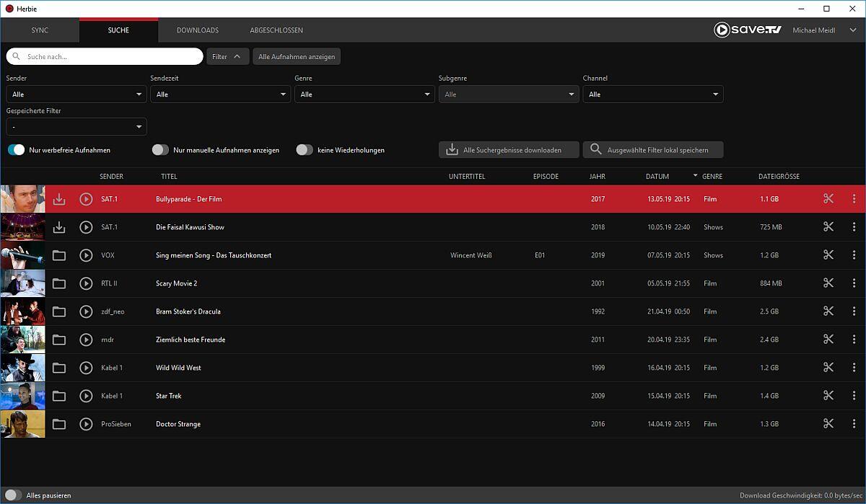The width and height of the screenshot is (866, 504).
Task: Expand the Genre dropdown
Action: pos(364,94)
